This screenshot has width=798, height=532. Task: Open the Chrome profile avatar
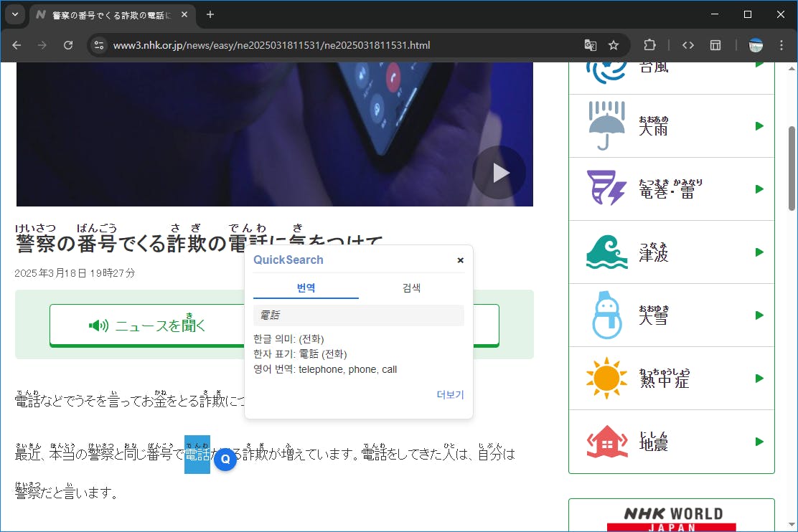(756, 45)
